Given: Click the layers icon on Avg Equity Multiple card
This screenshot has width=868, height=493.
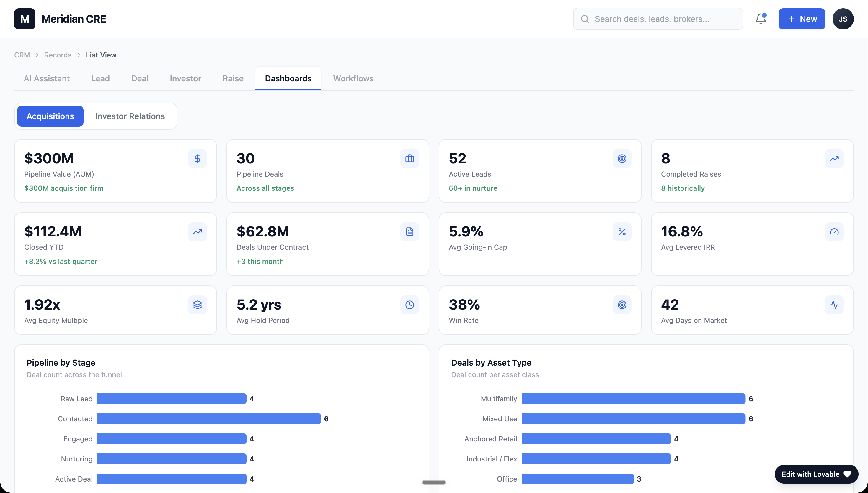Looking at the screenshot, I should coord(197,305).
